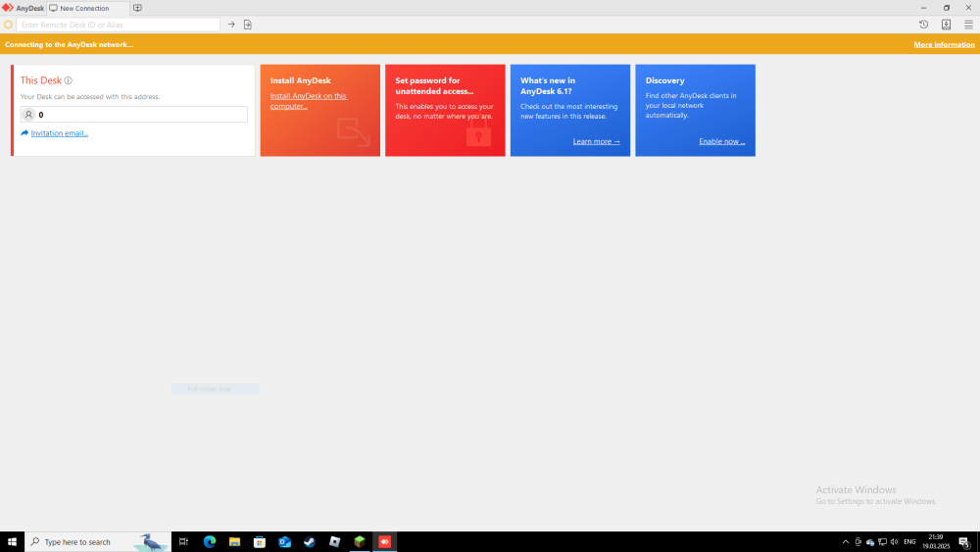Click Enable now in Discovery tile

point(722,141)
